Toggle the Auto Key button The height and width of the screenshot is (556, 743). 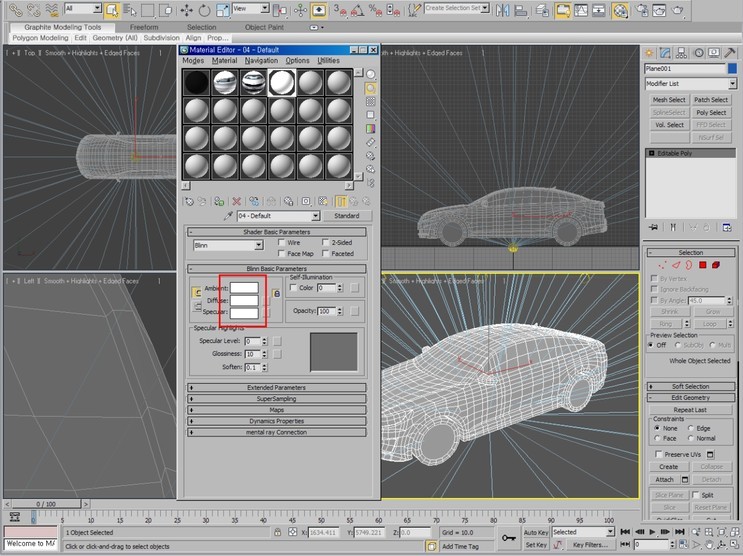(x=535, y=532)
